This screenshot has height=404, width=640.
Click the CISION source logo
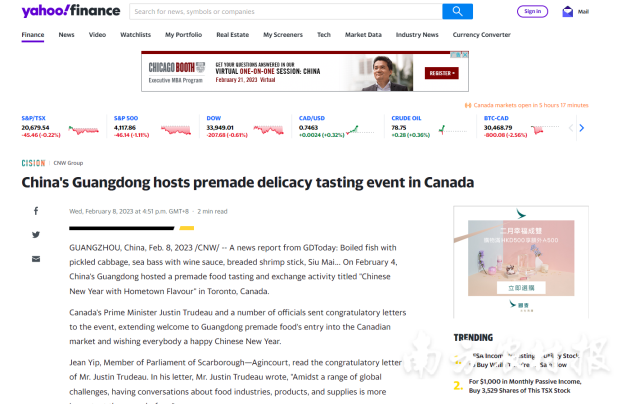point(33,162)
